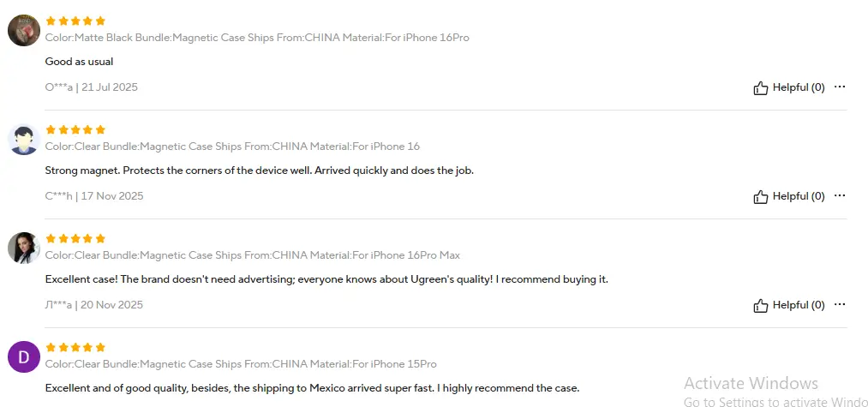Screen dimensions: 868x407
Task: Click Л***а's profile photo avatar
Action: tap(24, 248)
